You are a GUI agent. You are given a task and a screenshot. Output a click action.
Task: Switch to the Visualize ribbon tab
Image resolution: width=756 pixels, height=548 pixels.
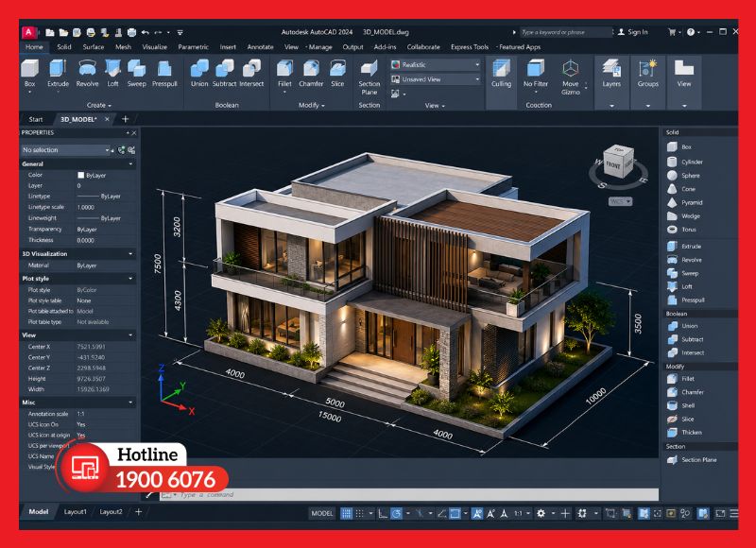pyautogui.click(x=154, y=46)
